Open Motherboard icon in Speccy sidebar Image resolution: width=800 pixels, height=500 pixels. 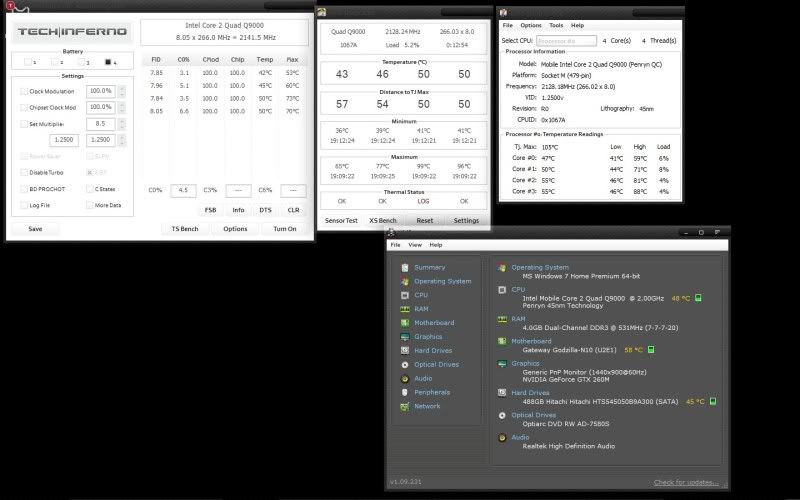coord(405,323)
